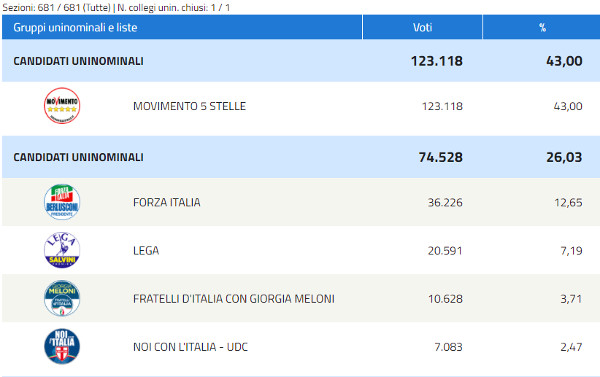600x377 pixels.
Task: Click the Movimento 5 Stelle party logo
Action: click(62, 106)
